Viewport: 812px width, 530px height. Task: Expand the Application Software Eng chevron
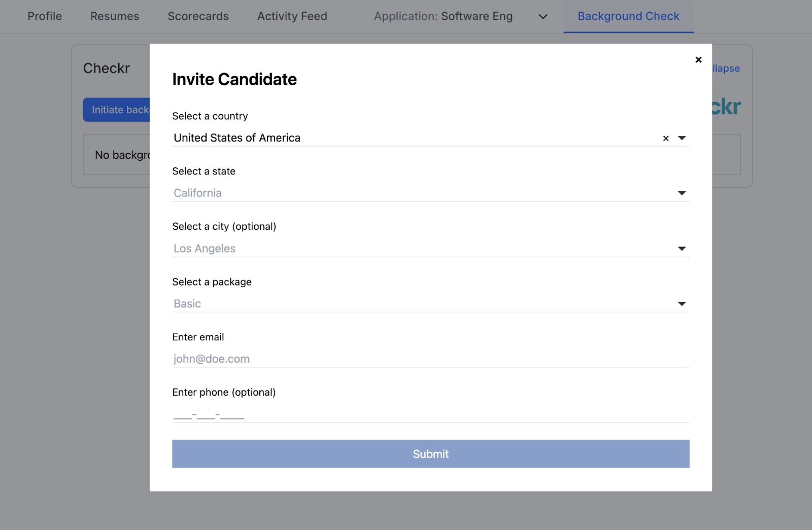point(543,17)
